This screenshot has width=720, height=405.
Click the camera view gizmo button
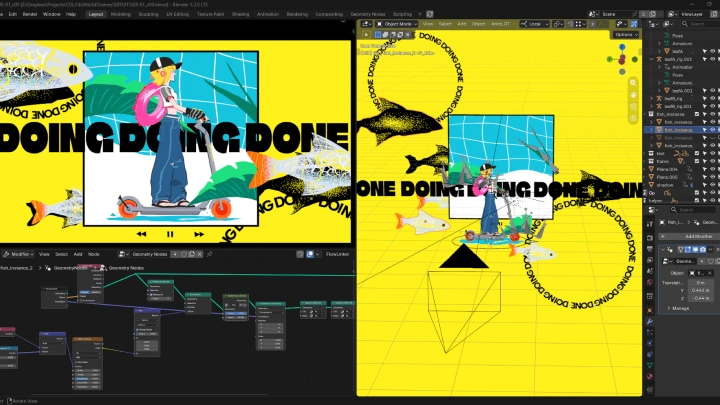click(x=633, y=107)
